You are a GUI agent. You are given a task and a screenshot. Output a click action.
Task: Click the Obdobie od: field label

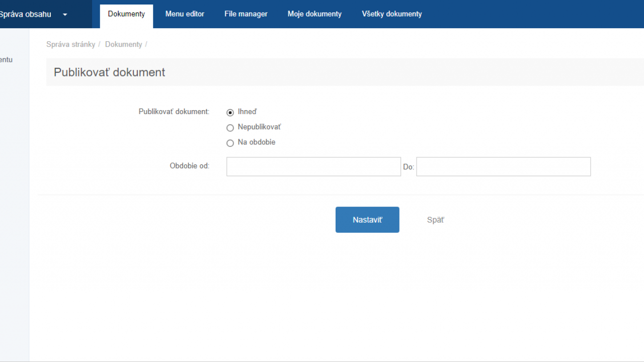coord(189,166)
